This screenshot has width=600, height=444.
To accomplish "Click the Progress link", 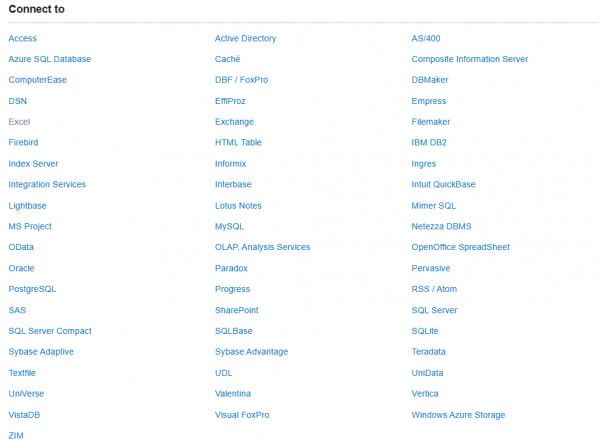I will tap(232, 289).
